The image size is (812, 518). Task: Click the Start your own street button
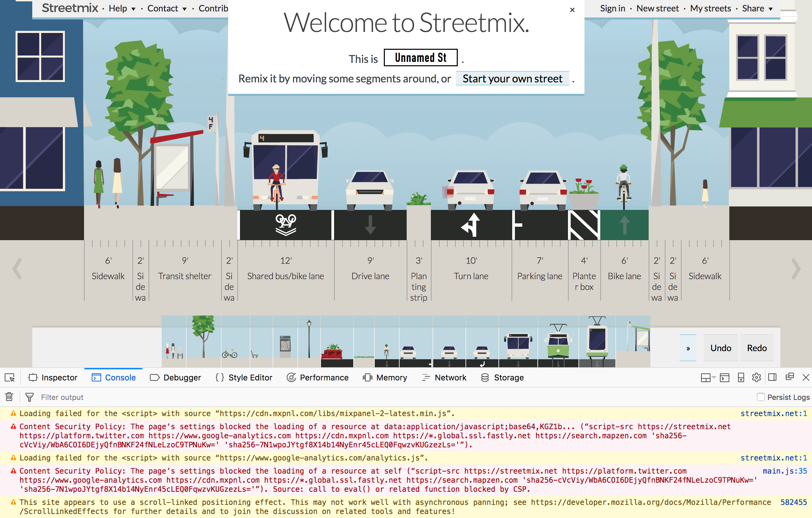coord(512,79)
